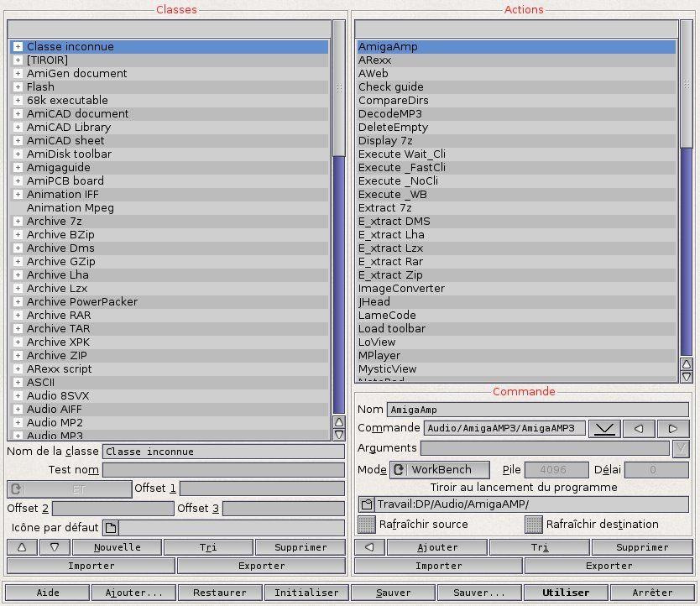Click the left arrow button beside actions Ajouter
The image size is (700, 606).
[x=369, y=547]
